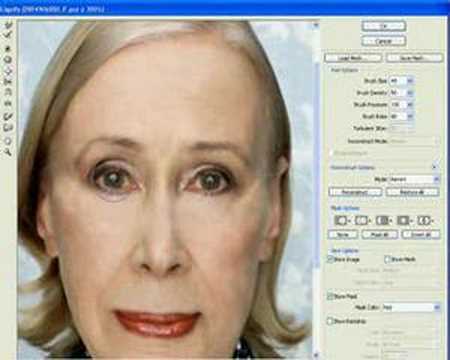The width and height of the screenshot is (450, 360).
Task: Click the Brush Density value field
Action: 398,93
